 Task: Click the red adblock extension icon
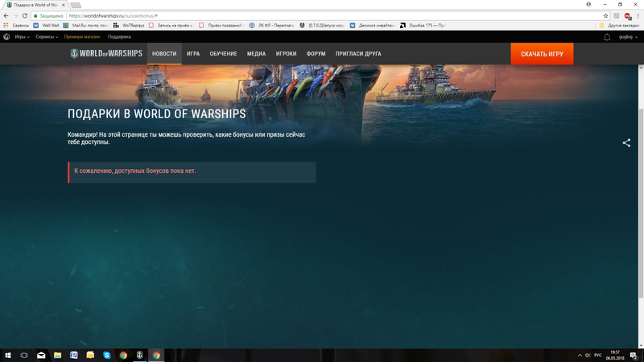coord(628,16)
